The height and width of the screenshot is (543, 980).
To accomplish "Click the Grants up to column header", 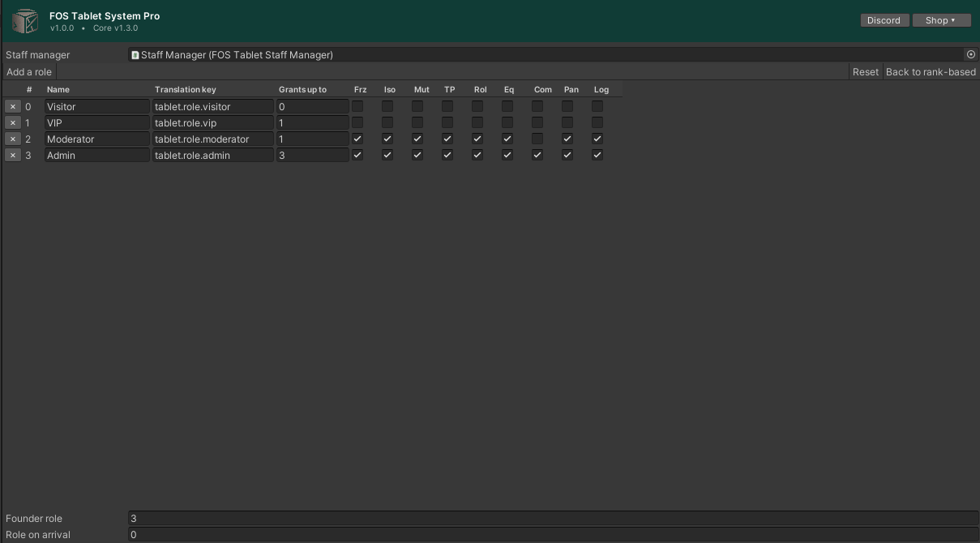I will (x=302, y=89).
